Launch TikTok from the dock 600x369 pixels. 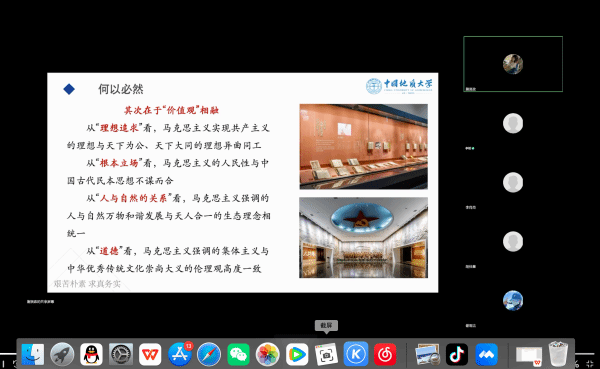pos(457,354)
